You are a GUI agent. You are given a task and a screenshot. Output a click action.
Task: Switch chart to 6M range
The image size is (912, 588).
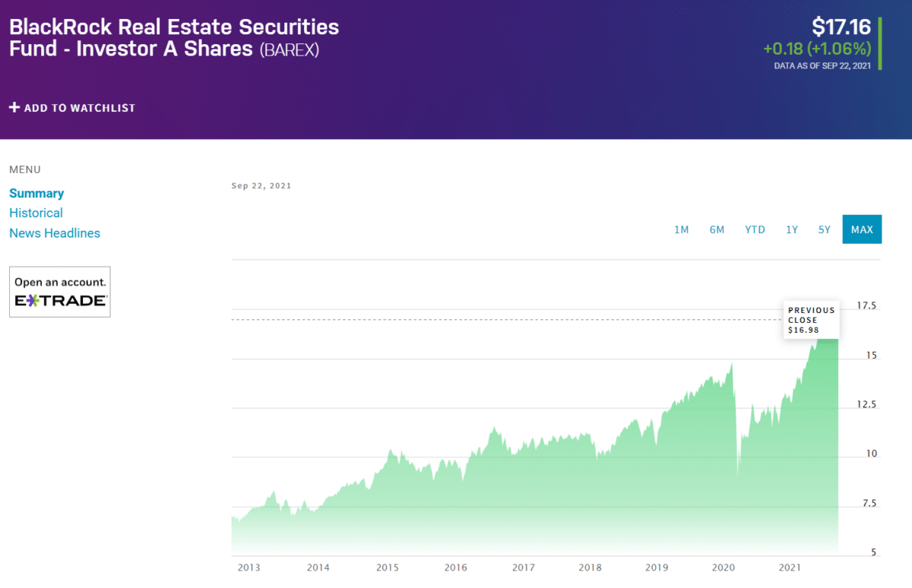tap(717, 229)
